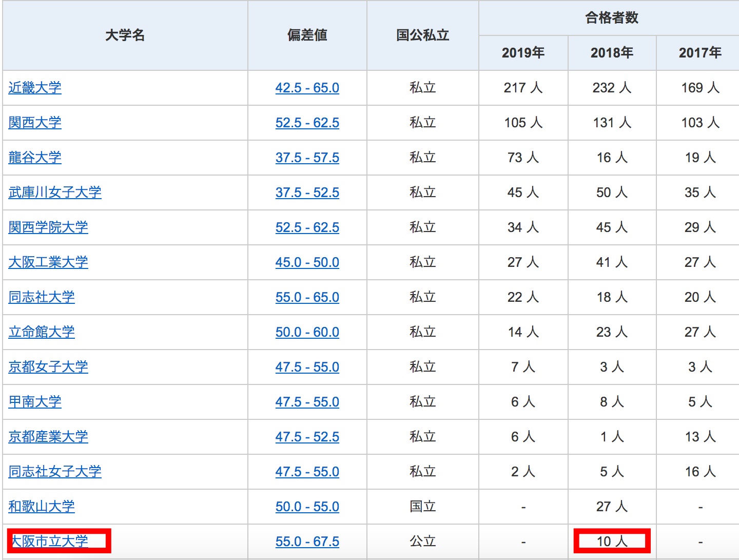This screenshot has height=560, width=739.
Task: Click deviation value 50.0 - 55.0 link
Action: tap(307, 507)
